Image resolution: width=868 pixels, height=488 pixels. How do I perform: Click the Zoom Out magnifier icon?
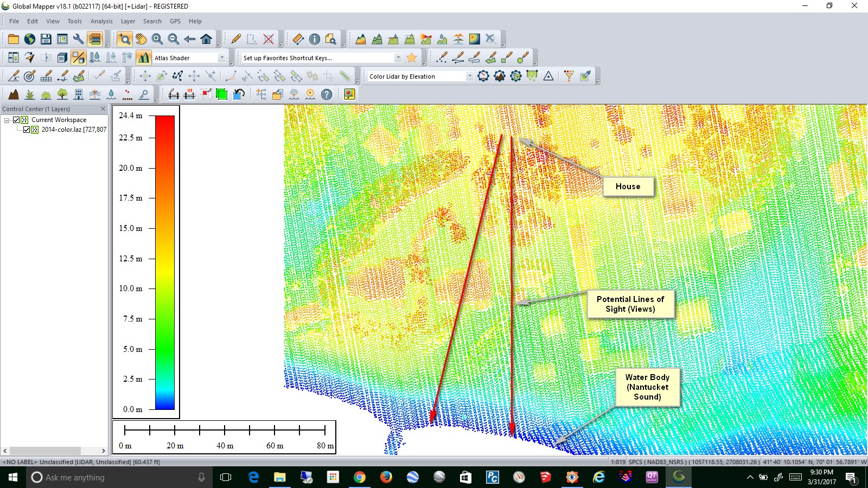click(174, 39)
